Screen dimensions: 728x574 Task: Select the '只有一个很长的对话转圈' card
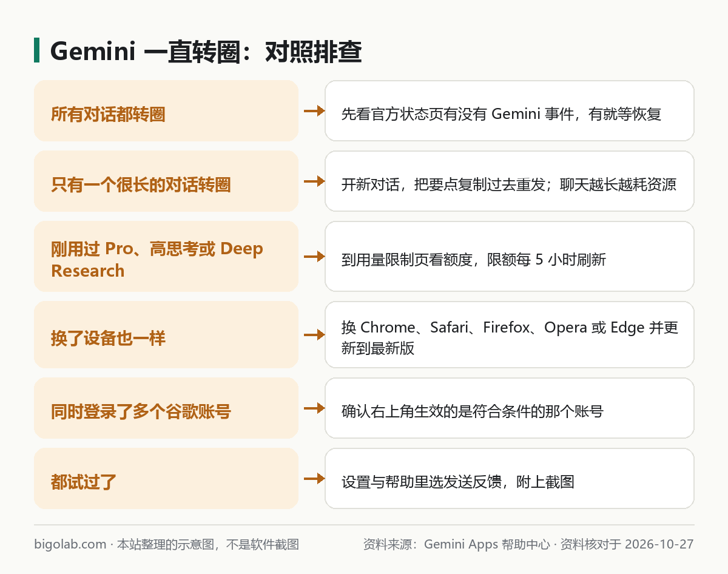click(166, 181)
